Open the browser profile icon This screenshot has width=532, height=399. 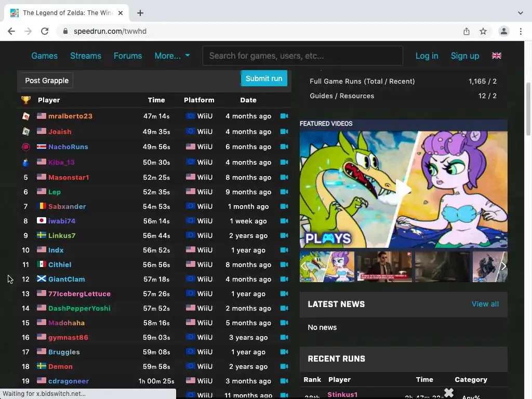503,32
